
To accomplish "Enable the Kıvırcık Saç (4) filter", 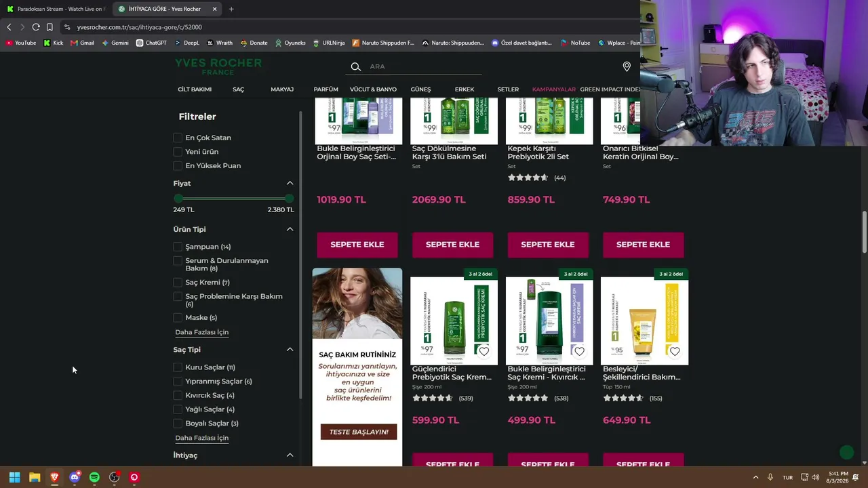I will tap(178, 395).
